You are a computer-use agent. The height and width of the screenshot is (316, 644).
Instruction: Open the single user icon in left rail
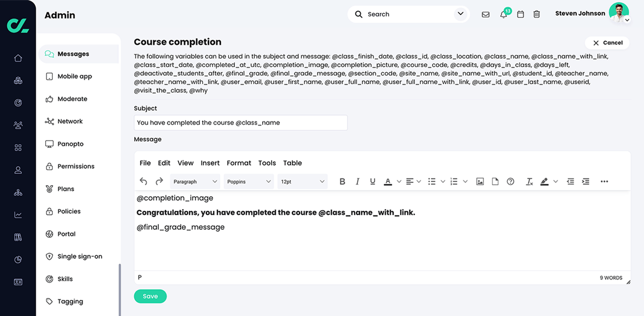click(x=18, y=170)
